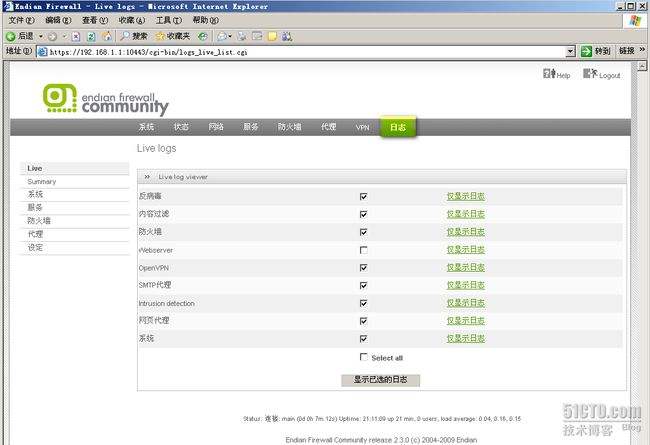Expand the address bar URL dropdown
Image resolution: width=650 pixels, height=445 pixels.
click(570, 51)
